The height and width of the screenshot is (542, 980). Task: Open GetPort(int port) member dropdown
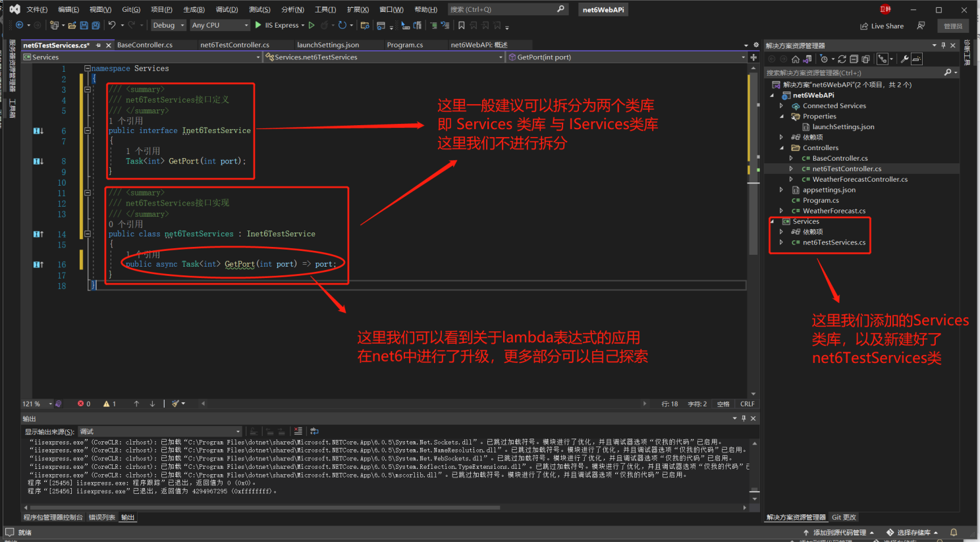click(x=626, y=57)
